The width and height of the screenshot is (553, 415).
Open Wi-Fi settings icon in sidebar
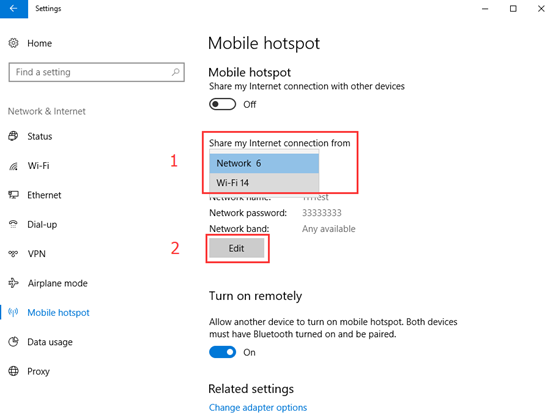pos(13,166)
